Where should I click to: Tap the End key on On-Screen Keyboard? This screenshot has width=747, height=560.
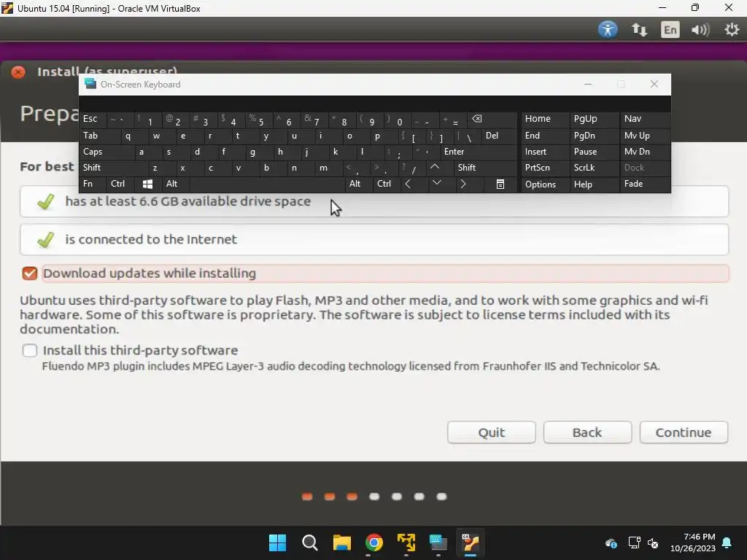pyautogui.click(x=545, y=136)
